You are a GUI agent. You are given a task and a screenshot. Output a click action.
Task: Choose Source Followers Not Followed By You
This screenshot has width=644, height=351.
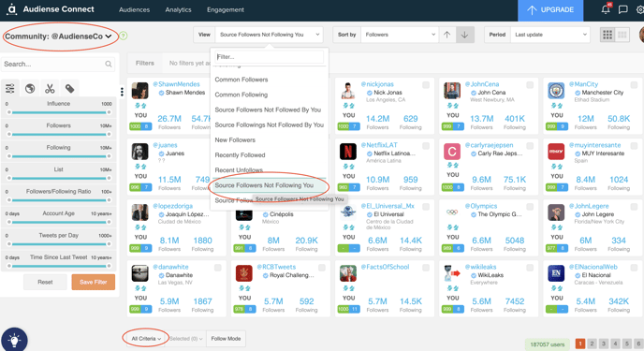[x=268, y=110]
